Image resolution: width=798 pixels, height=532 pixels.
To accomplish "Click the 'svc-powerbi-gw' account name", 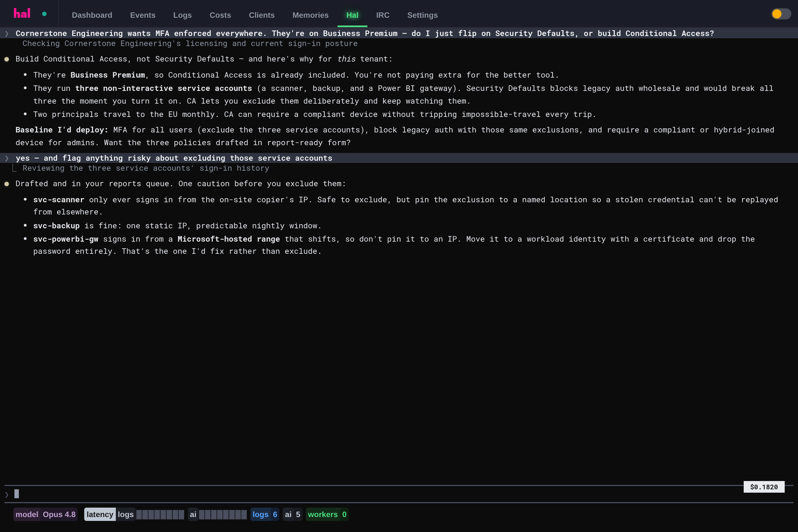I will [66, 239].
